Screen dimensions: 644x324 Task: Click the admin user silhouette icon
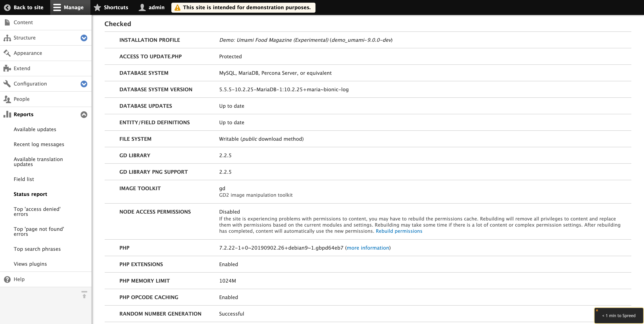click(142, 7)
